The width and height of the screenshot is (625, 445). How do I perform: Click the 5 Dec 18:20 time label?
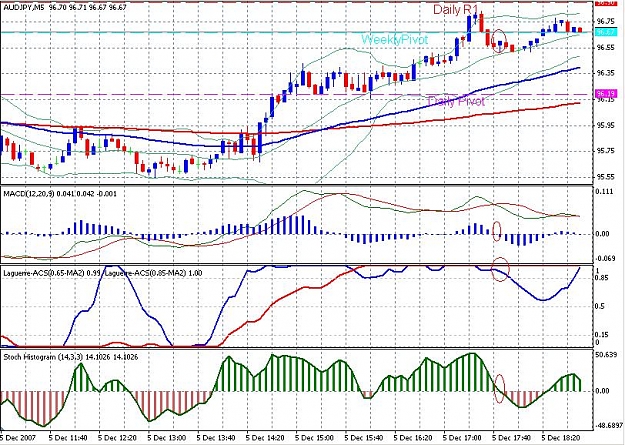562,438
